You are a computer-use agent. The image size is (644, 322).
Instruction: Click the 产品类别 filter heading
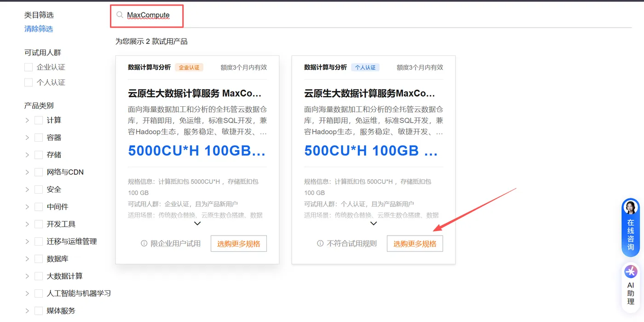39,105
